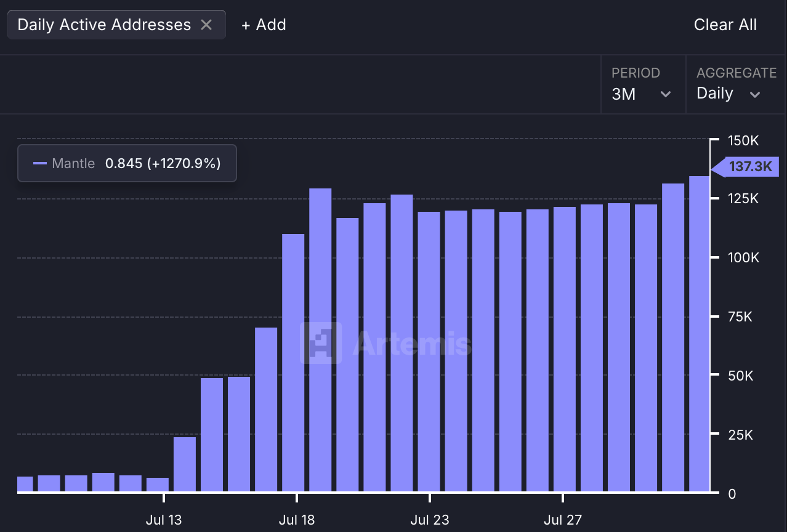787x532 pixels.
Task: Click the Jul 23 x-axis date label
Action: [430, 520]
